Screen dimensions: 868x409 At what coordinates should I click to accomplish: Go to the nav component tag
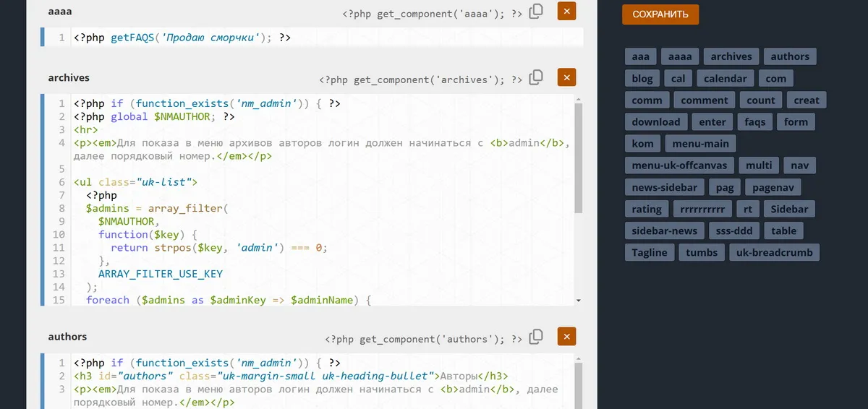800,165
